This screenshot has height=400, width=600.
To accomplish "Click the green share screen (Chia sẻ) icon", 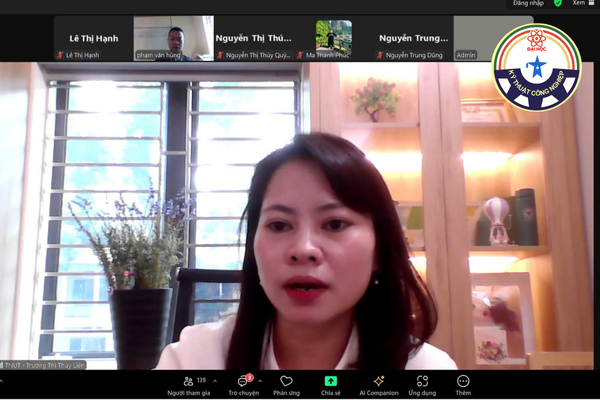I will 330,382.
